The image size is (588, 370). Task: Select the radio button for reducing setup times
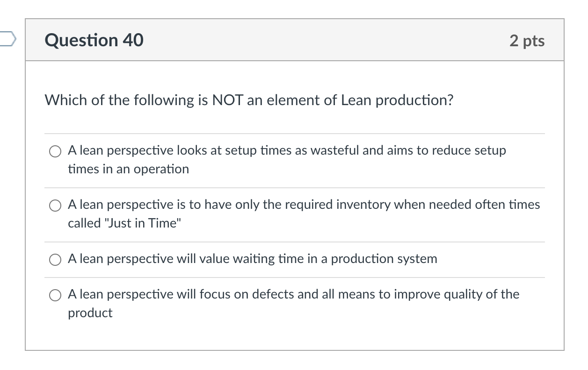55,151
